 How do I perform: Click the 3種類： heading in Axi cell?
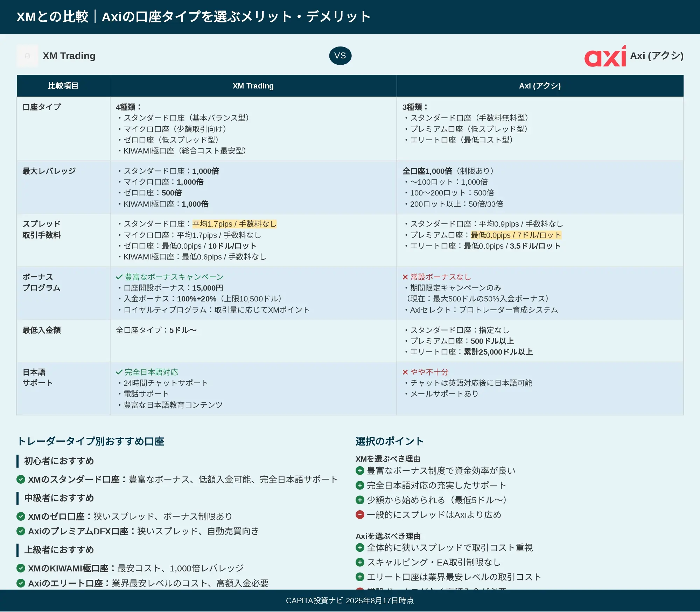(x=415, y=107)
